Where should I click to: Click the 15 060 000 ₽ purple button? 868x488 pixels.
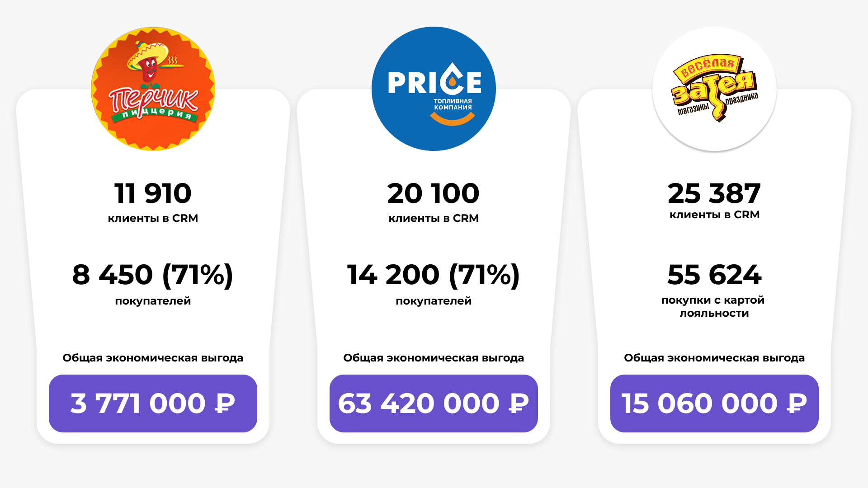714,404
